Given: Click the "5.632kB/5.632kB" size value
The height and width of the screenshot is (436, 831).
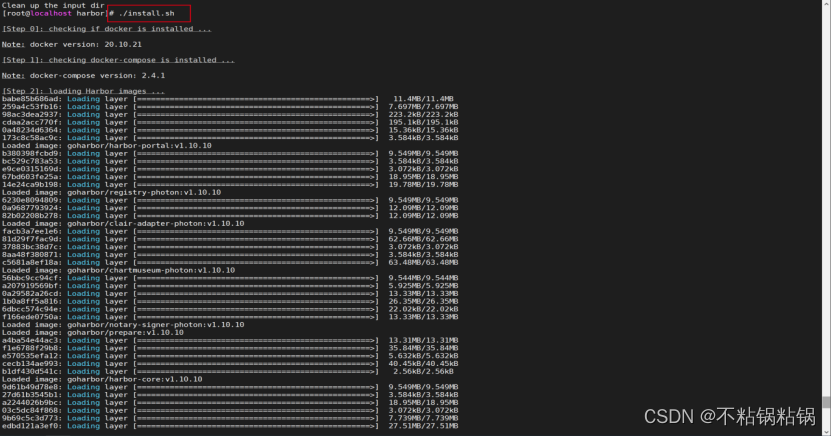Looking at the screenshot, I should coord(423,356).
